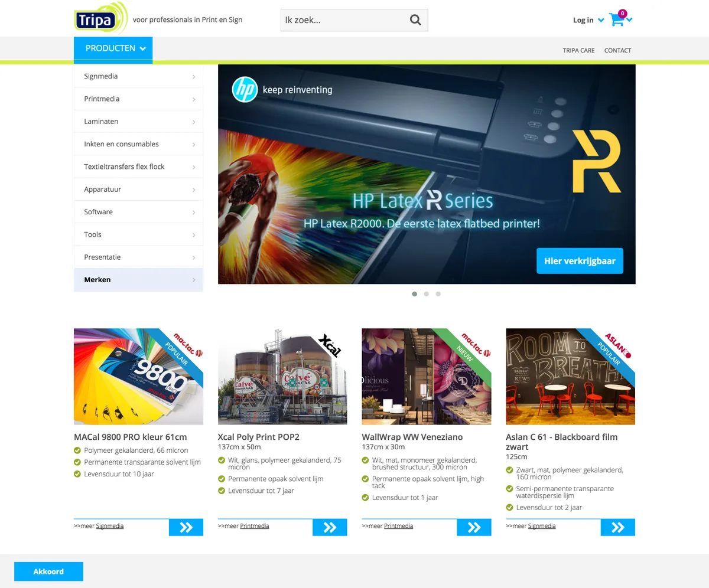Open Signmedia category in the sidebar
Viewport: 709px width, 588px height.
click(x=138, y=76)
